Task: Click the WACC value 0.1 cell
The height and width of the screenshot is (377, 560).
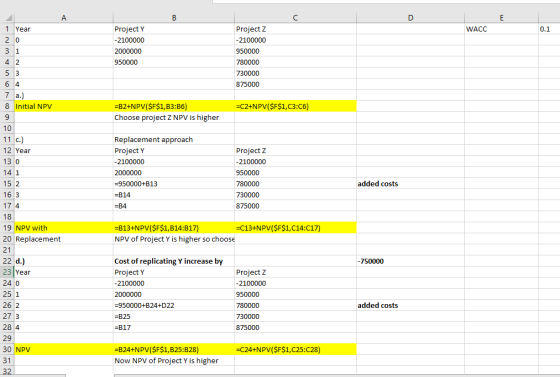Action: [x=549, y=29]
